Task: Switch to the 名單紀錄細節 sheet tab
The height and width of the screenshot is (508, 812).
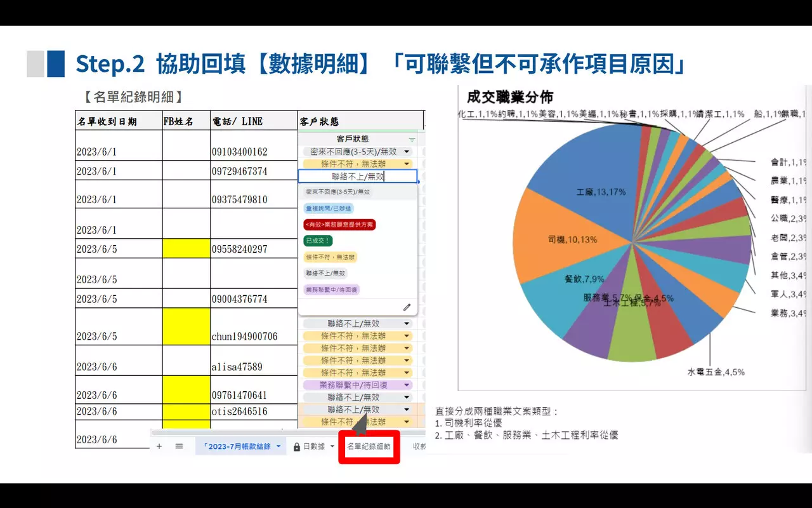Action: coord(369,446)
